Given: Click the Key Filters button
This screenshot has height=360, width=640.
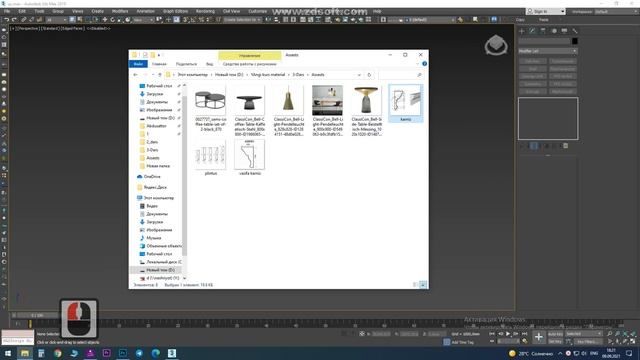Looking at the screenshot, I should (588, 341).
